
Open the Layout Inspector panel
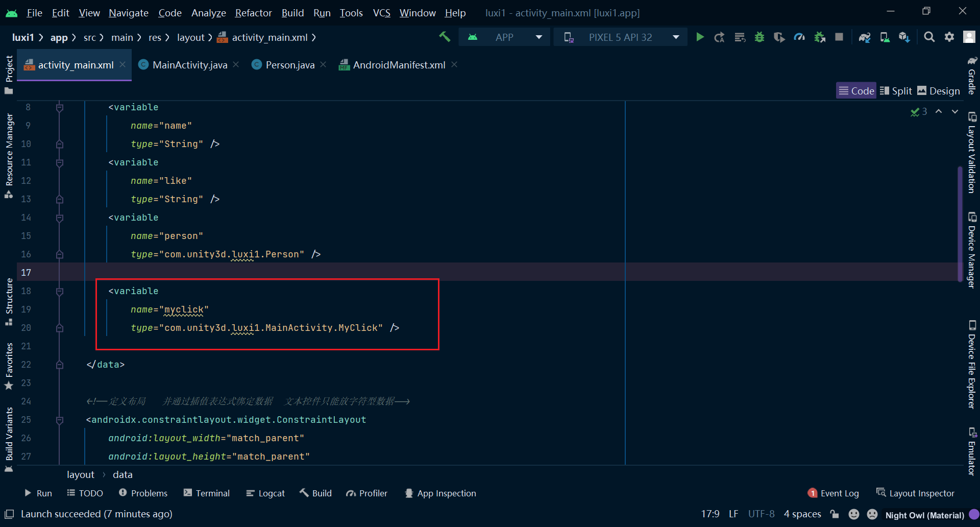(915, 493)
